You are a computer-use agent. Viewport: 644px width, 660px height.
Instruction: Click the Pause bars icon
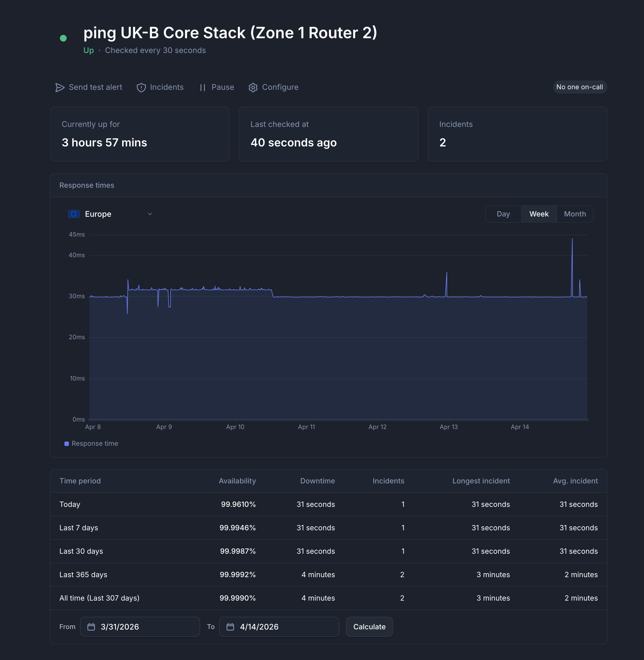click(x=202, y=87)
